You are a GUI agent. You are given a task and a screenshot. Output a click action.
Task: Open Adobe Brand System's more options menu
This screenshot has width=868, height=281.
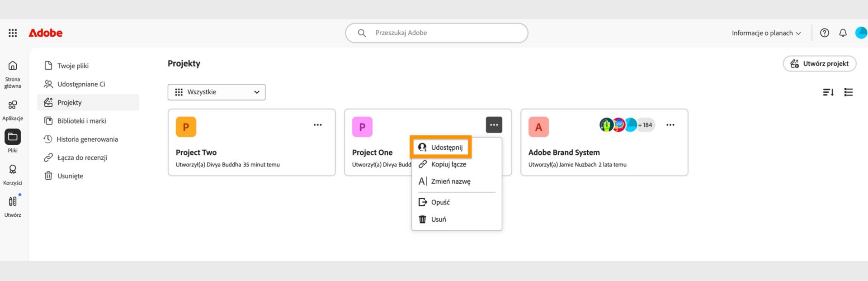[670, 124]
